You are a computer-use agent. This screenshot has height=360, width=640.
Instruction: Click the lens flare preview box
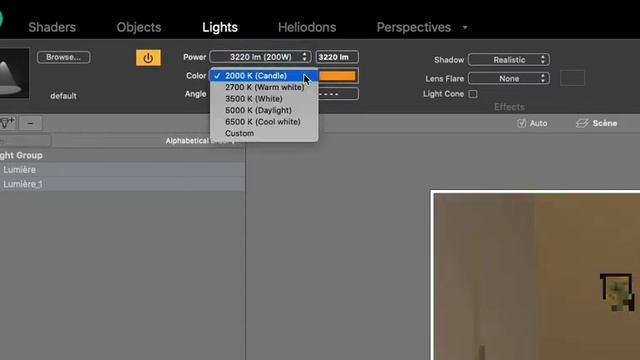pos(572,78)
